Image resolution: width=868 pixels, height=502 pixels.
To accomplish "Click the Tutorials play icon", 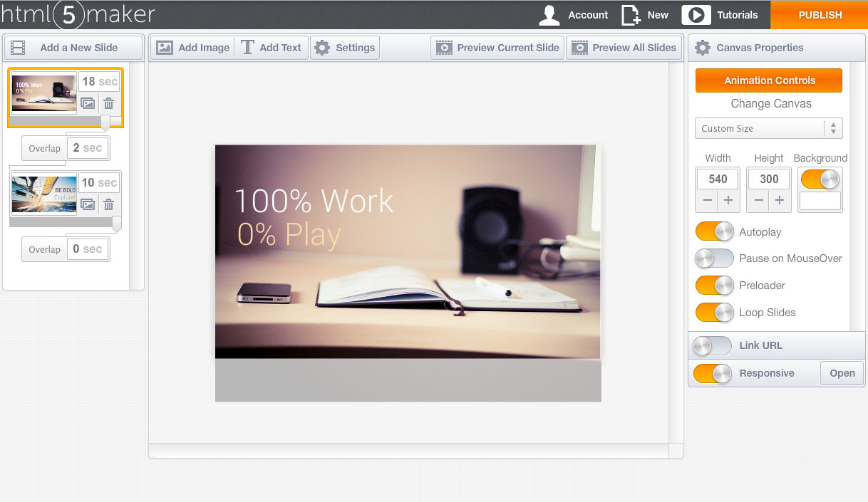I will (696, 15).
